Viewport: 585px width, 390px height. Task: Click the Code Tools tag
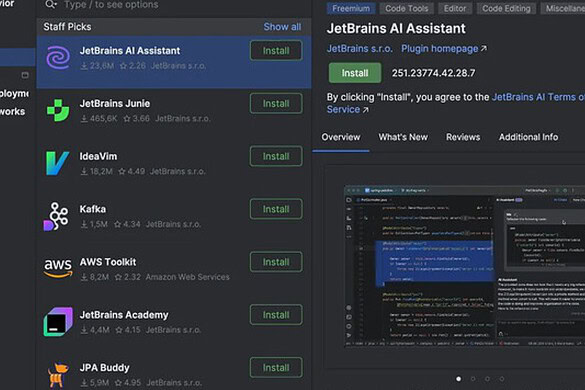(407, 8)
